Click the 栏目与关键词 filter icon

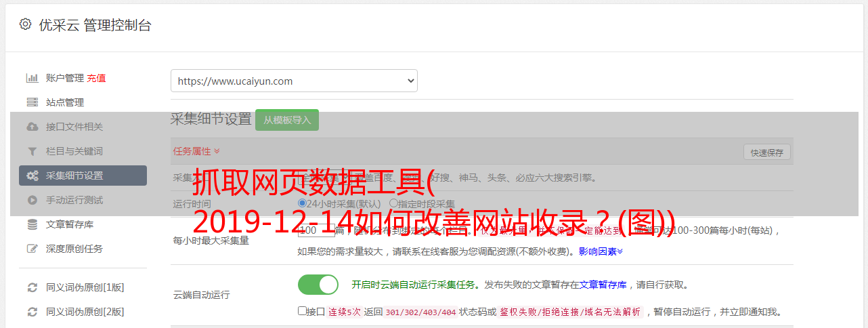pos(32,151)
